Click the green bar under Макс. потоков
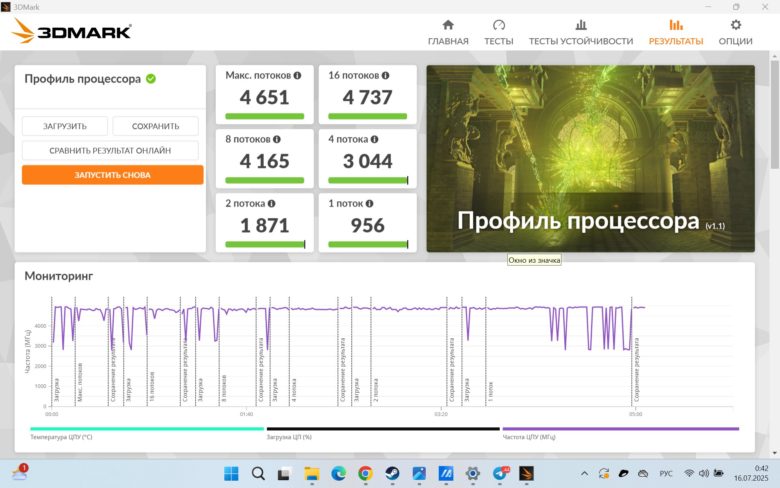 click(x=264, y=116)
